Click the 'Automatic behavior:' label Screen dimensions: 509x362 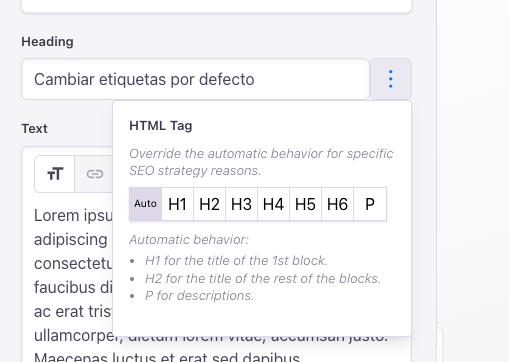click(x=189, y=240)
